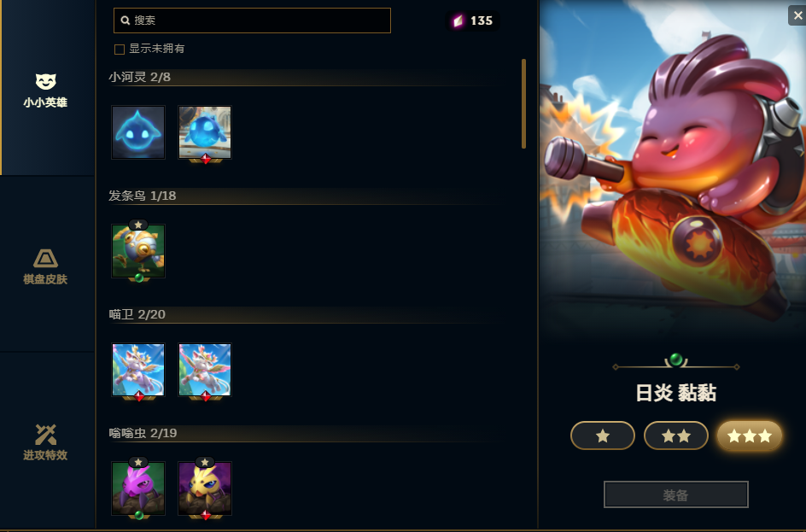Close the 日炎 黏黏 preview panel
Image resolution: width=806 pixels, height=532 pixels.
(x=797, y=15)
